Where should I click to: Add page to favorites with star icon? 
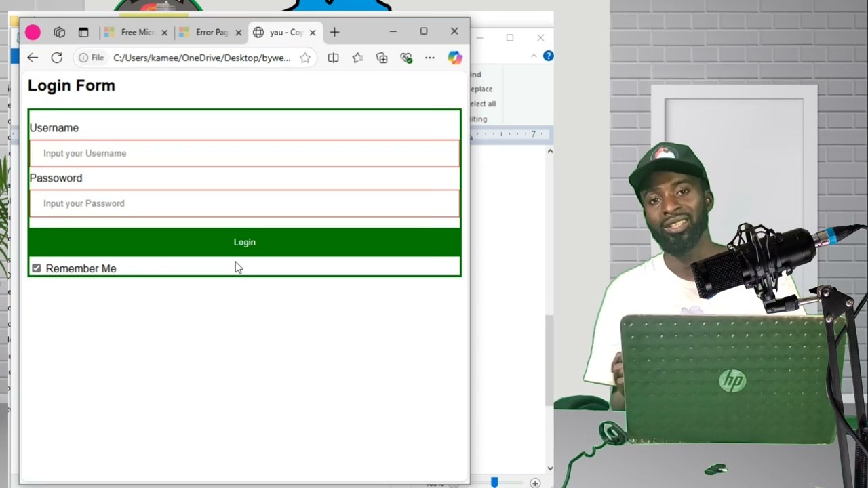(x=305, y=58)
